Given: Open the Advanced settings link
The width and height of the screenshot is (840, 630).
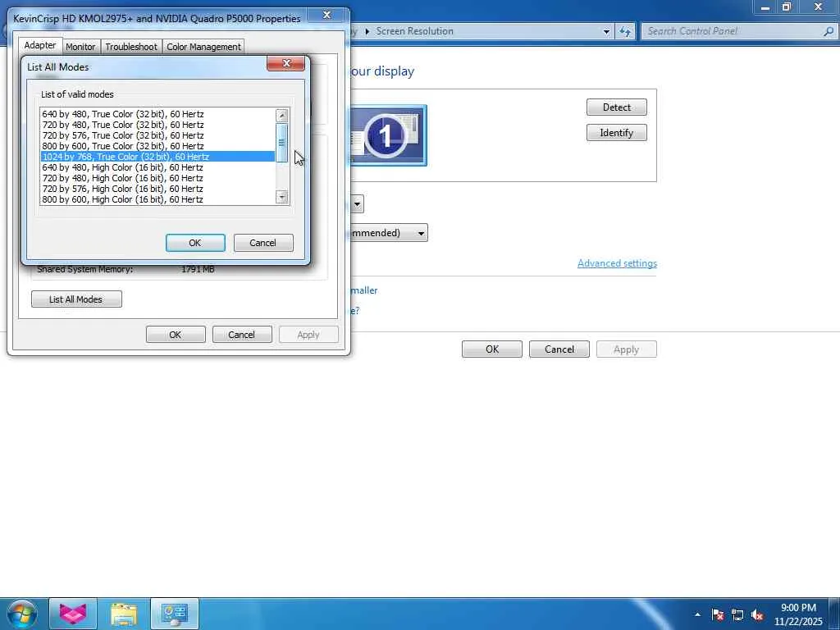Looking at the screenshot, I should 617,263.
